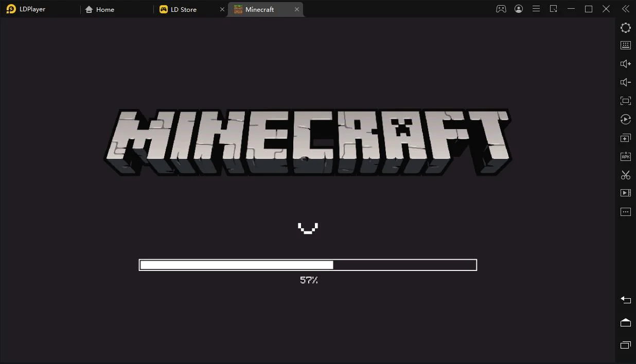Open the multi-instance manager icon

(x=626, y=138)
